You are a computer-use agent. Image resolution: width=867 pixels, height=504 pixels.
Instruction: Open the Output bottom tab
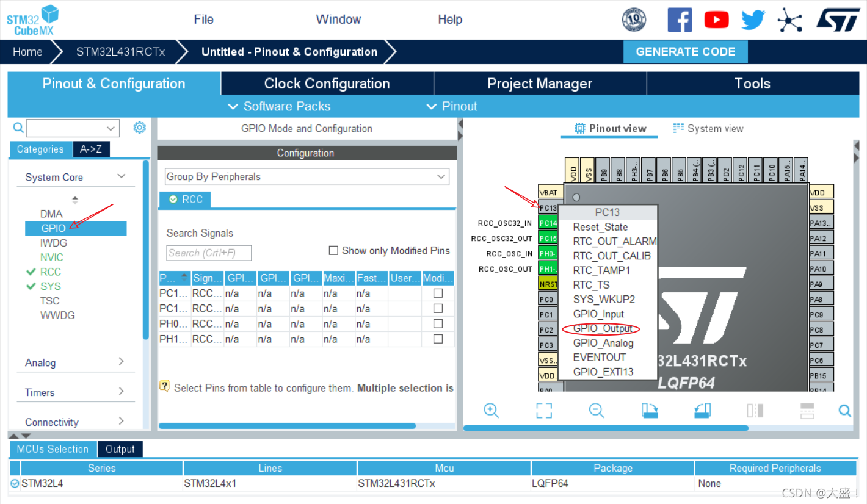click(120, 449)
